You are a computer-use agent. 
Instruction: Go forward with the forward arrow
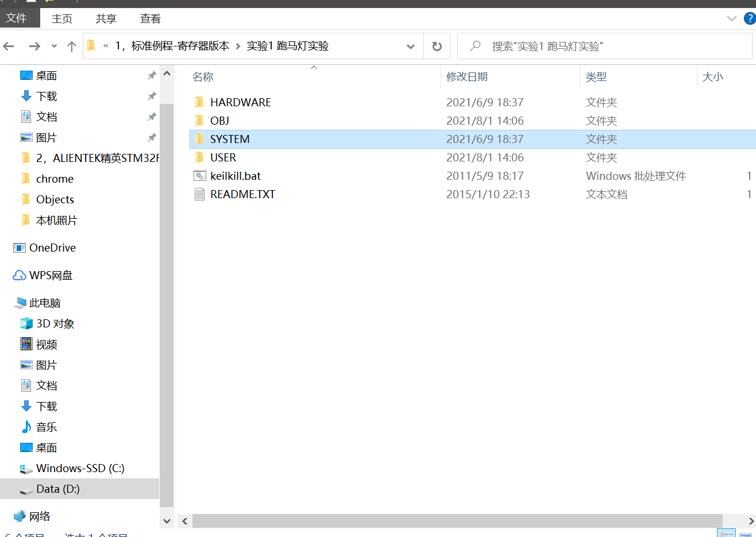(34, 46)
